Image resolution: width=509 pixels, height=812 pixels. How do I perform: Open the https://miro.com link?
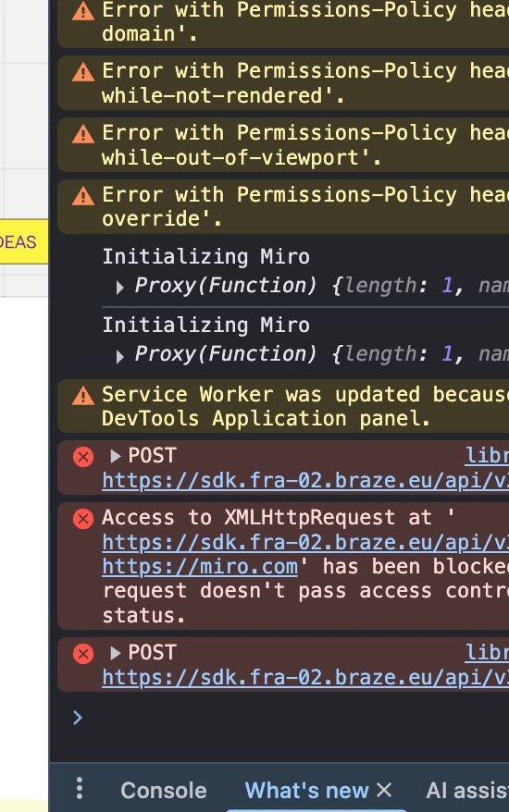point(200,567)
